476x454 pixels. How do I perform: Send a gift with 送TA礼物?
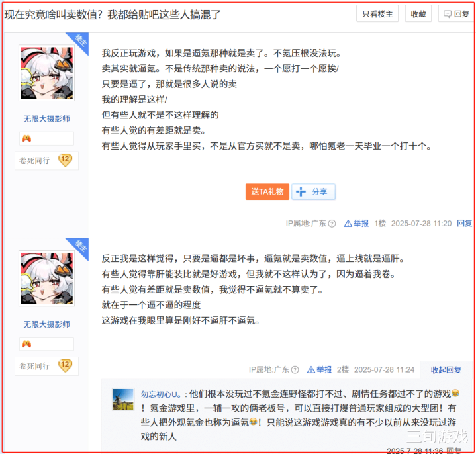coord(267,191)
